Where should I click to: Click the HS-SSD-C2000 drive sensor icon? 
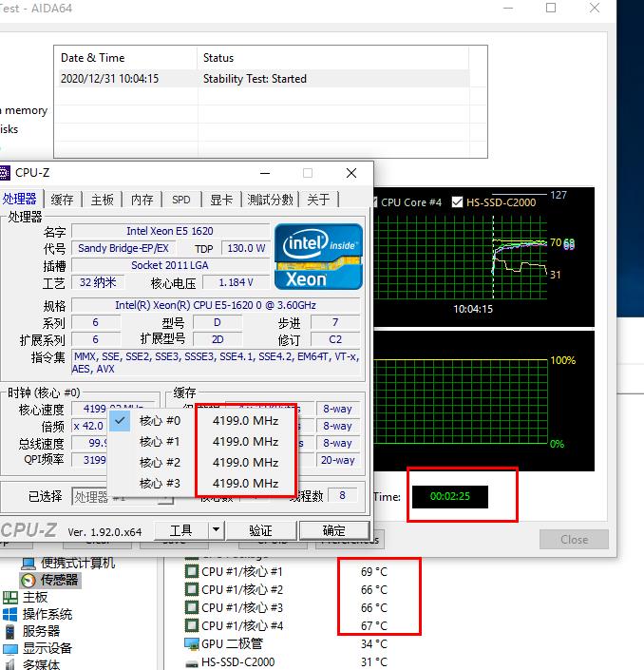[193, 661]
